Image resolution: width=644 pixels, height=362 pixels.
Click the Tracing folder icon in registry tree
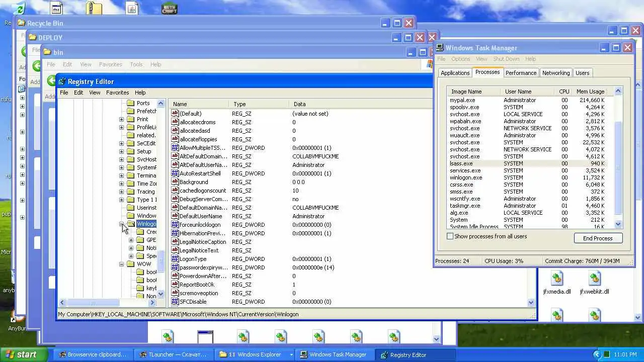click(x=131, y=192)
